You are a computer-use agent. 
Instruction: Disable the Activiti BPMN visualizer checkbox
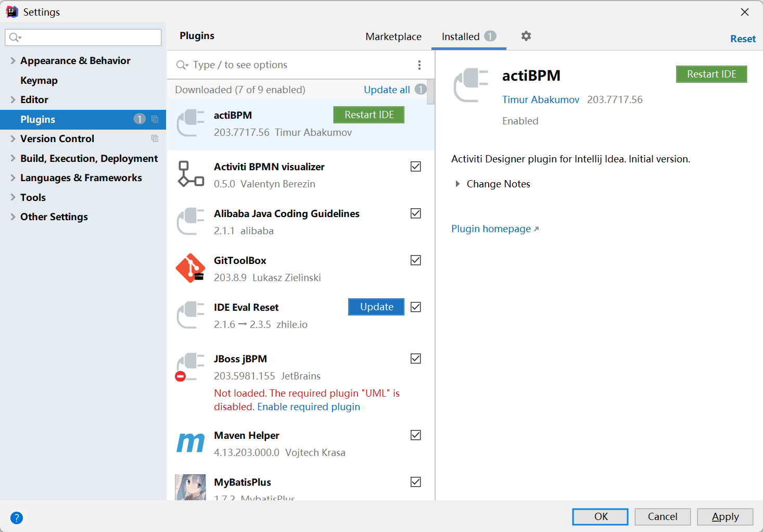tap(416, 167)
